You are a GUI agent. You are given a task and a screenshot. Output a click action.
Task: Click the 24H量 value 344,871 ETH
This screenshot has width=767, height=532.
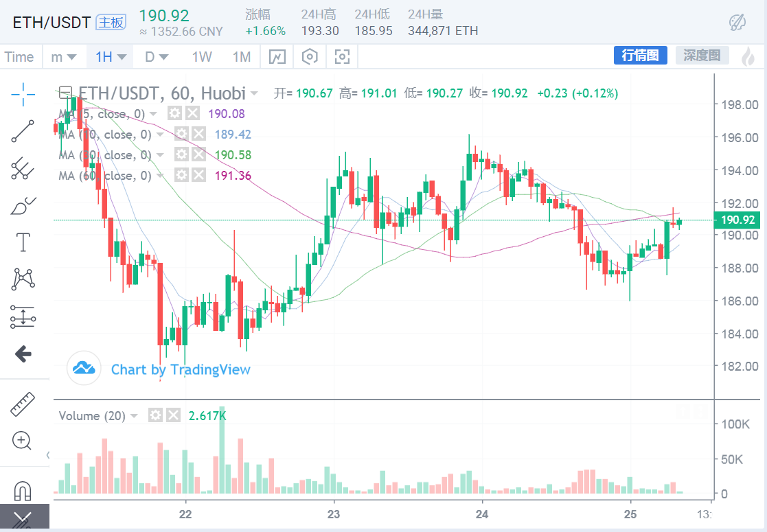tap(443, 31)
